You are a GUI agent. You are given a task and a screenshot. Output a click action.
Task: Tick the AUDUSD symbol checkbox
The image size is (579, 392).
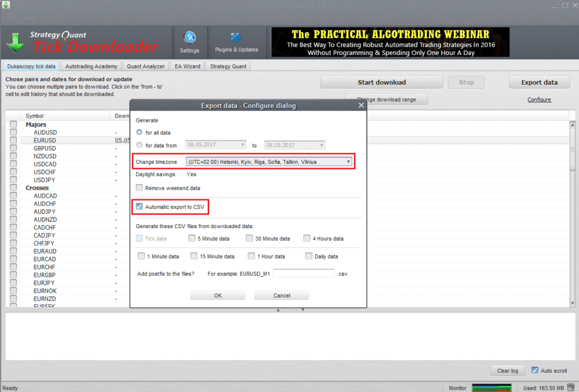(x=14, y=132)
